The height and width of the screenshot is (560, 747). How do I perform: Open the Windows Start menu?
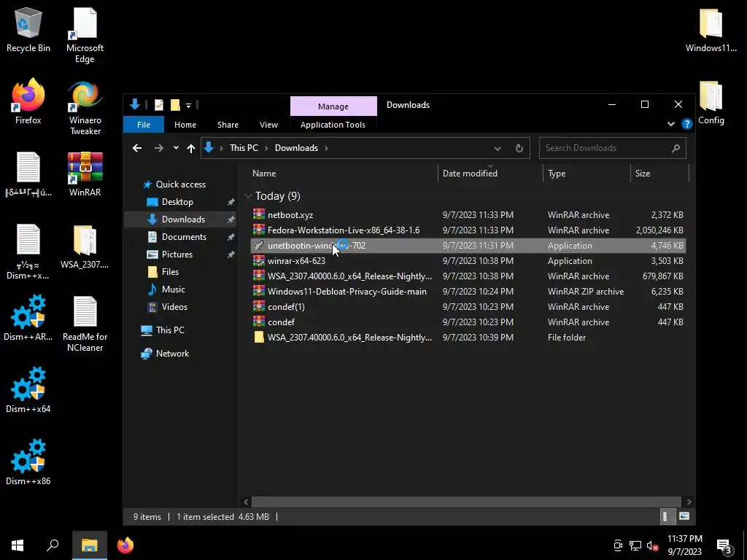[18, 545]
